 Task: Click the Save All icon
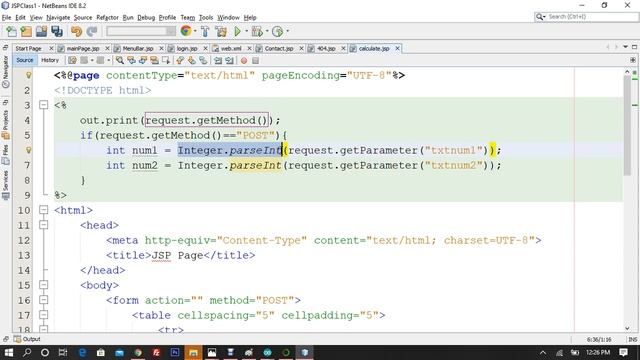(x=57, y=31)
